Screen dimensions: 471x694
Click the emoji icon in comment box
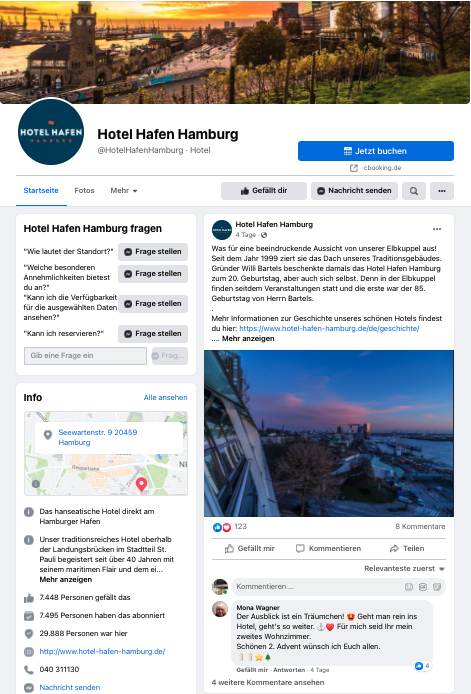click(x=409, y=586)
